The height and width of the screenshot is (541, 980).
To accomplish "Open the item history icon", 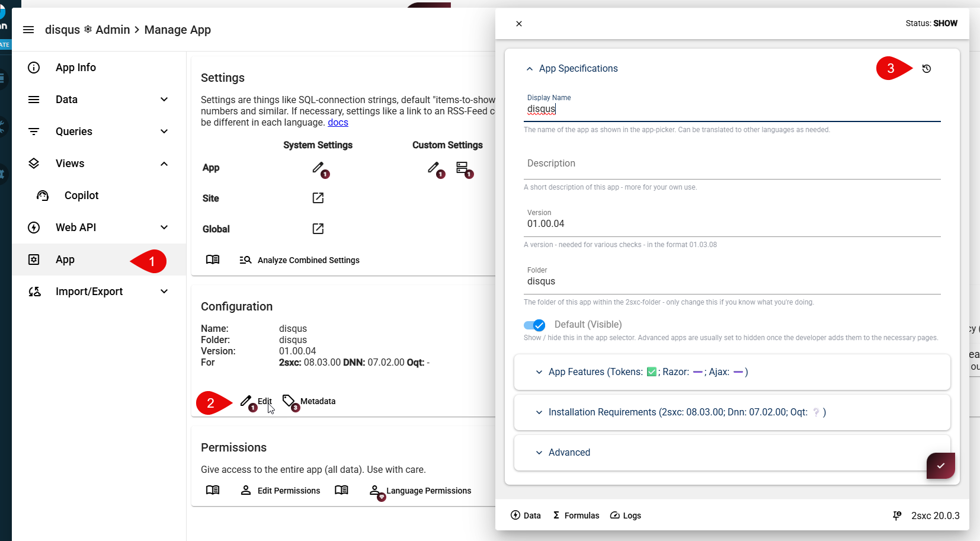I will coord(927,69).
